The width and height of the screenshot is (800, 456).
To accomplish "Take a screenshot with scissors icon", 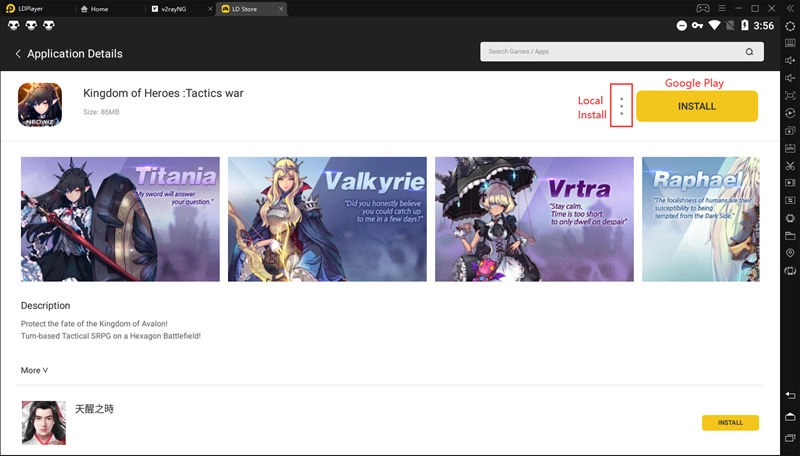I will tap(790, 165).
